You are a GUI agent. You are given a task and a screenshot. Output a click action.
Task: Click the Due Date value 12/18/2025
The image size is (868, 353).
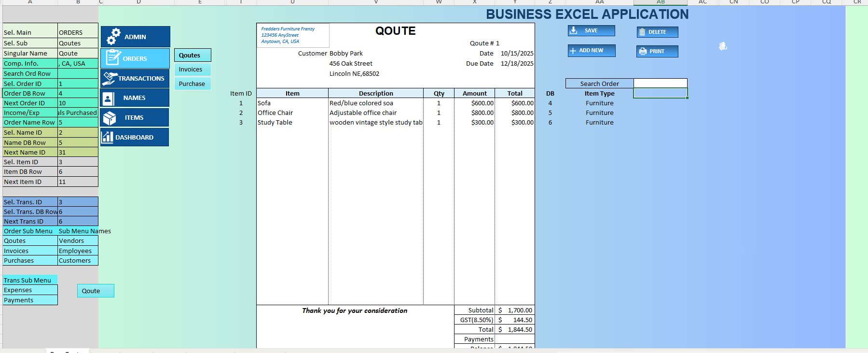pos(517,63)
